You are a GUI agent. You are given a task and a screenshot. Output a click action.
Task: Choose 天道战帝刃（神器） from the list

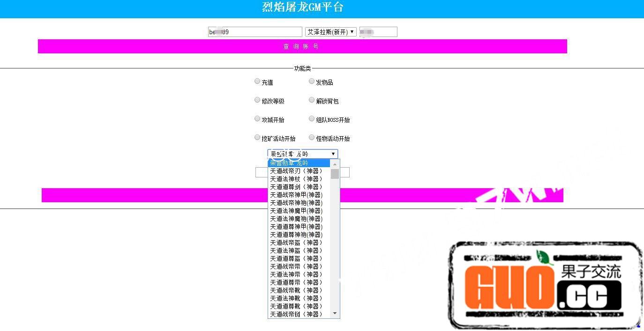[x=296, y=171]
